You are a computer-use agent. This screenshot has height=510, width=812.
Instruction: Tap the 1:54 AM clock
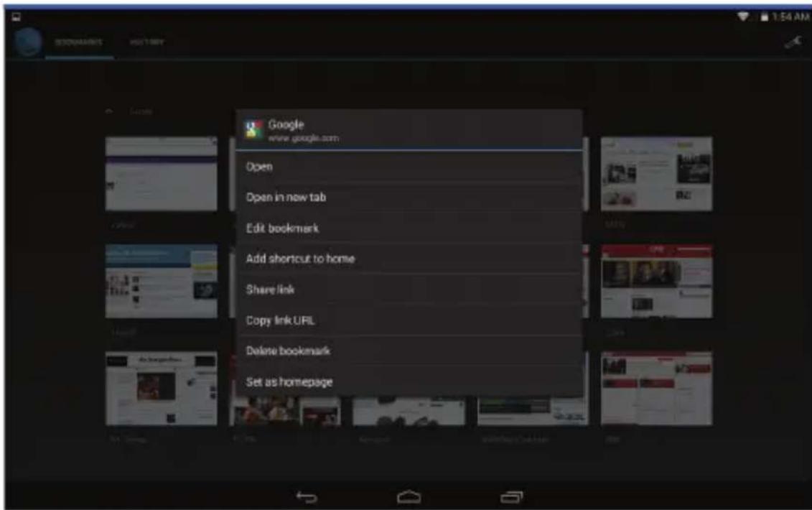790,17
